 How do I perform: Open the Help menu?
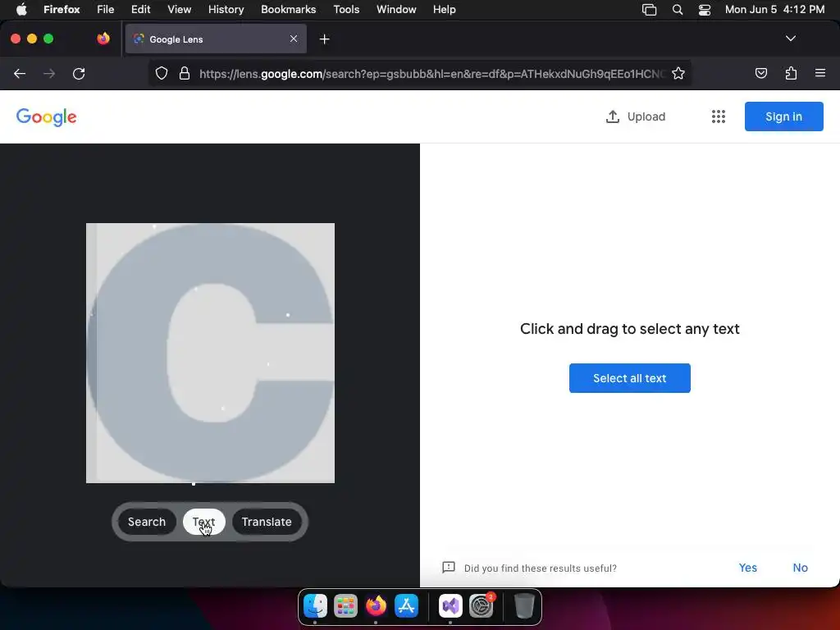(x=444, y=10)
